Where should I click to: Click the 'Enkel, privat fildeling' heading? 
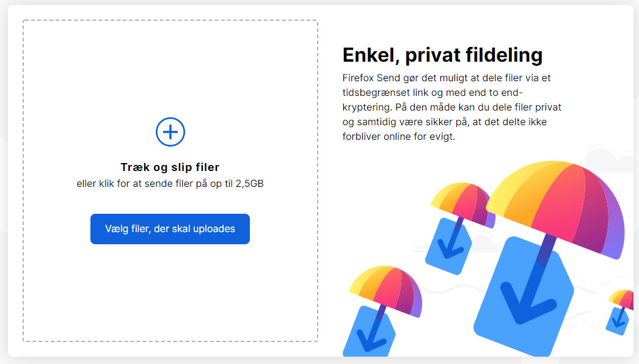442,55
